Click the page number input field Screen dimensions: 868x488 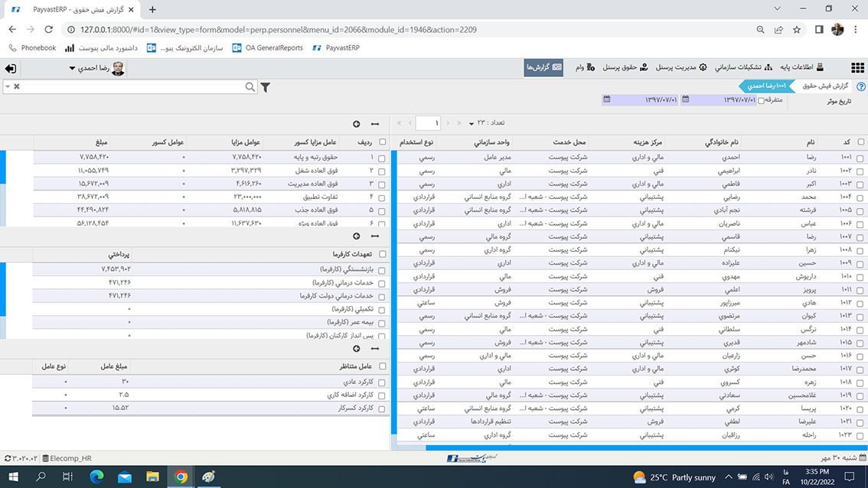(x=428, y=123)
